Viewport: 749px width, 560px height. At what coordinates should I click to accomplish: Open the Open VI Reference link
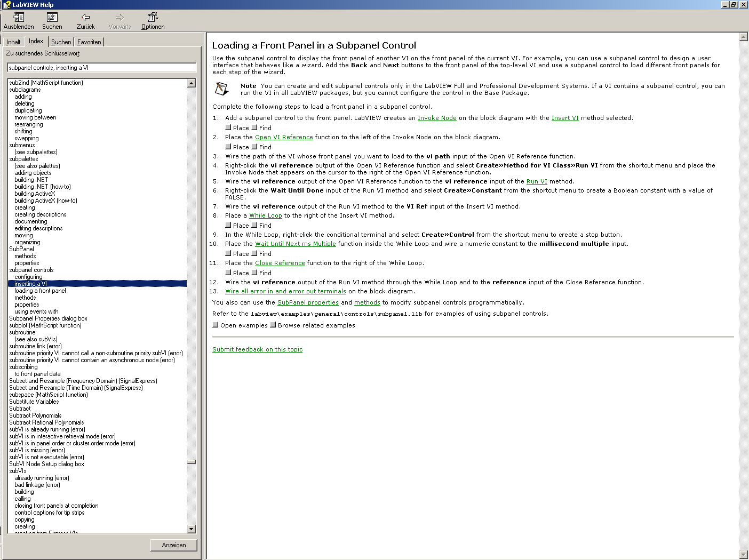tap(284, 138)
